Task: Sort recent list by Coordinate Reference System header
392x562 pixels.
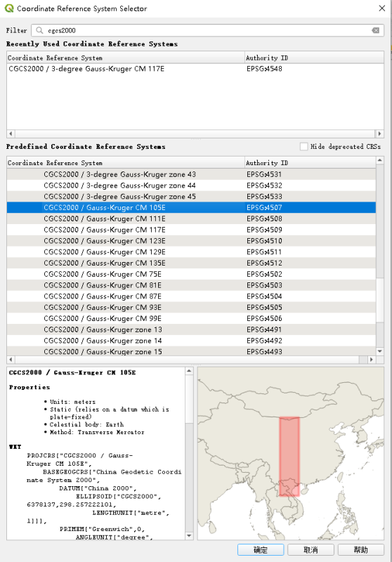Action: point(126,58)
